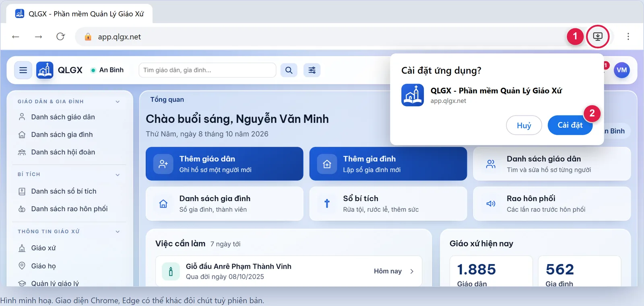Click the Thêm giáo dân card
The image size is (644, 306).
click(225, 164)
